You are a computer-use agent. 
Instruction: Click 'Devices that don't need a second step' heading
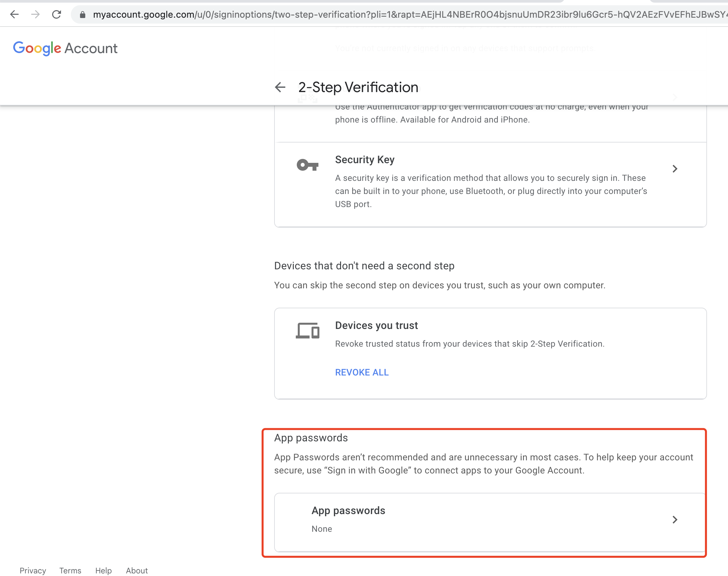tap(364, 266)
